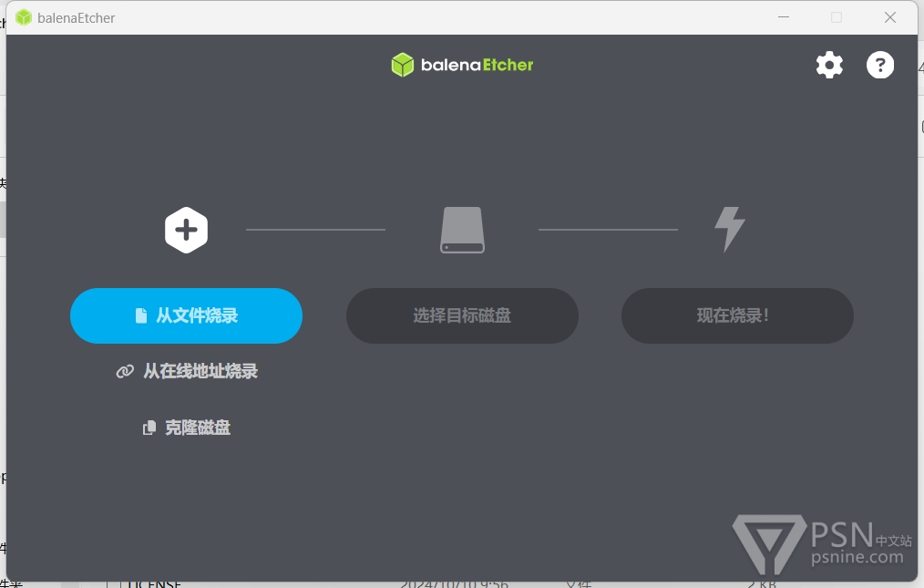Image resolution: width=924 pixels, height=588 pixels.
Task: Click the balenaEtcher logo in header
Action: click(x=462, y=65)
